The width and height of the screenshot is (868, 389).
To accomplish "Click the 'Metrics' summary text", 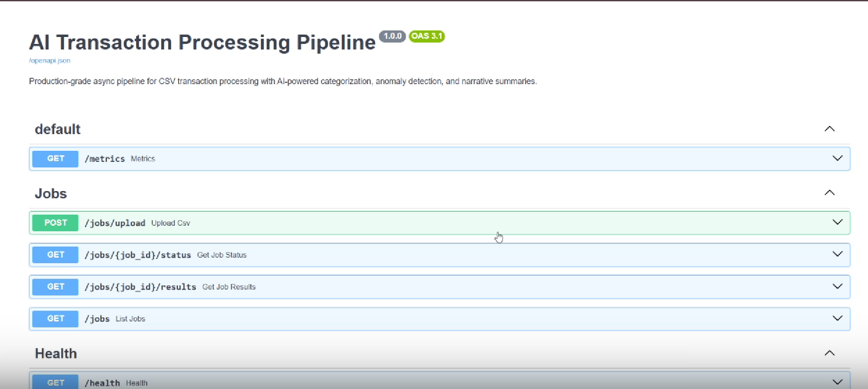I will coord(143,159).
